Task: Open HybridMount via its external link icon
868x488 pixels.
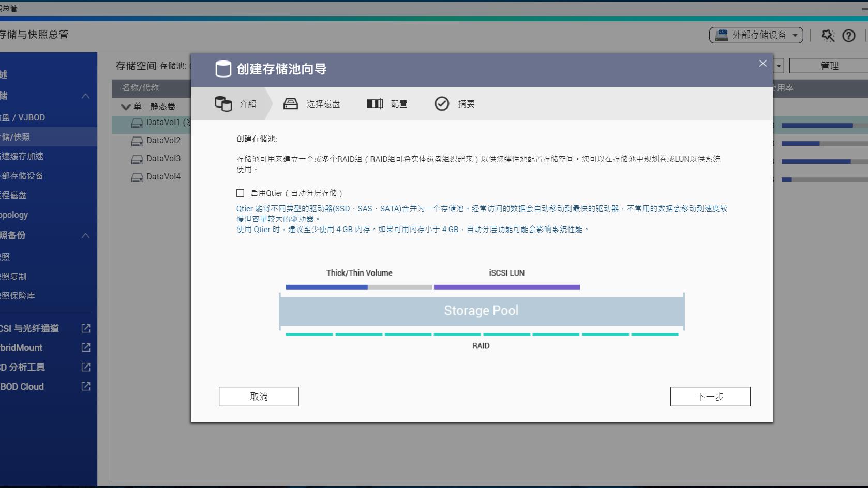Action: pyautogui.click(x=85, y=347)
